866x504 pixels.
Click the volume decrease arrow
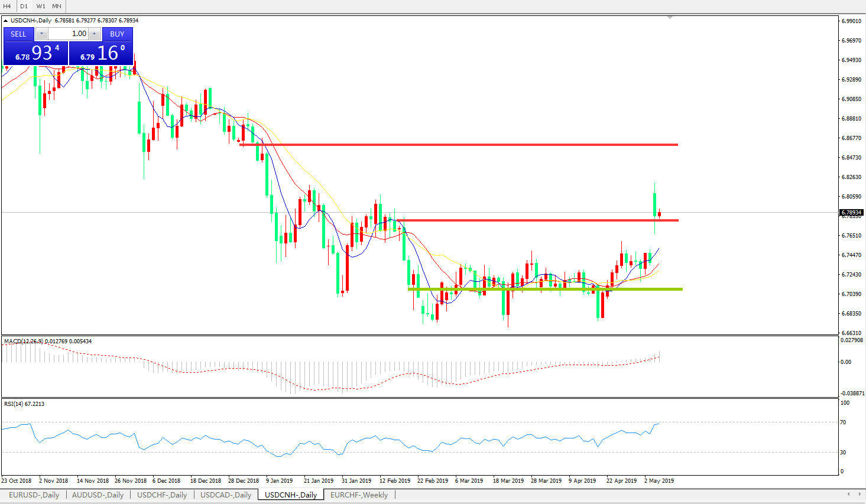click(41, 34)
